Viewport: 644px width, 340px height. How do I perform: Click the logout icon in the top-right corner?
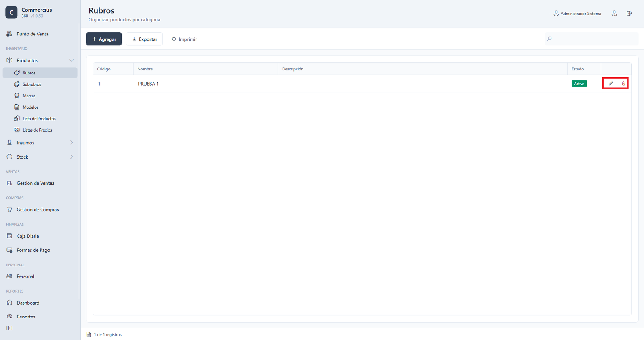point(629,14)
